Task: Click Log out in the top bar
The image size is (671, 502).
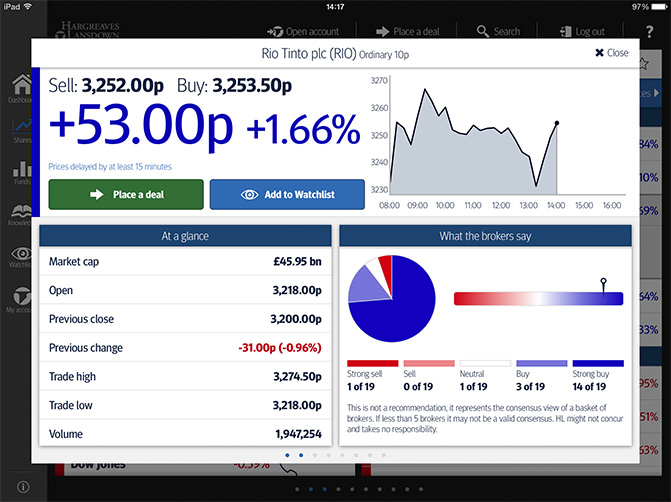Action: point(580,31)
